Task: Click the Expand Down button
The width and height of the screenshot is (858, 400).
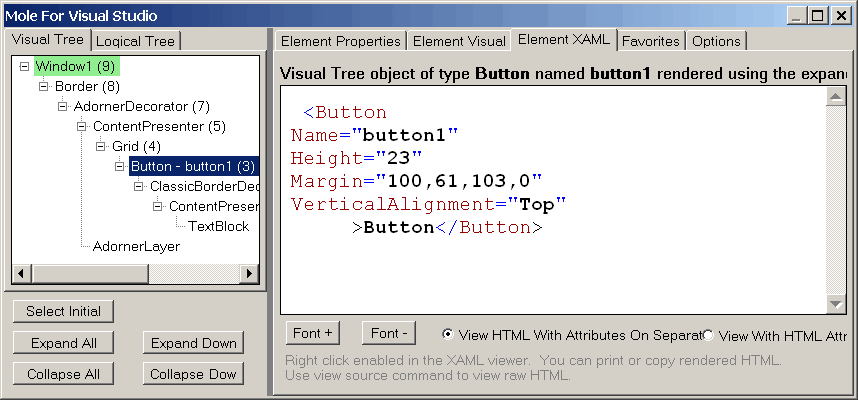Action: tap(194, 343)
